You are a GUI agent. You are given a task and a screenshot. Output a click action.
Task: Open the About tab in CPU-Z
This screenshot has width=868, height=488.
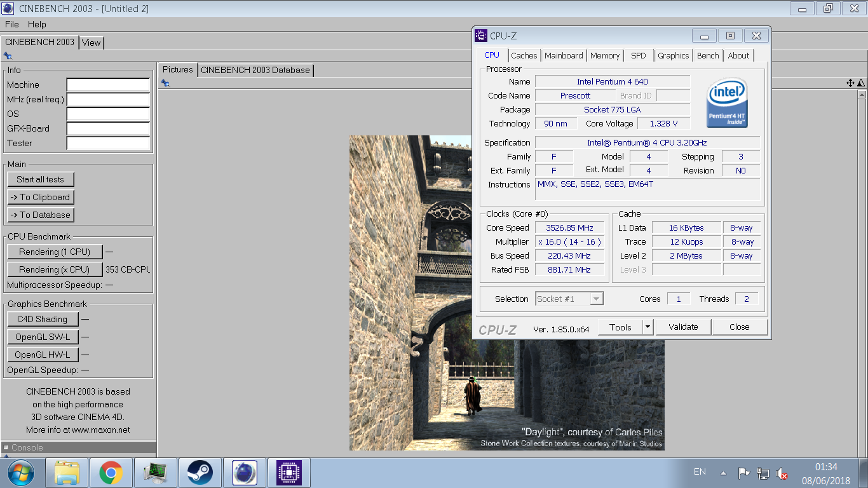738,55
